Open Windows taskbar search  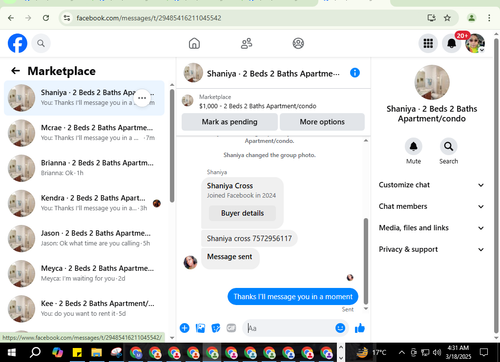click(35, 352)
